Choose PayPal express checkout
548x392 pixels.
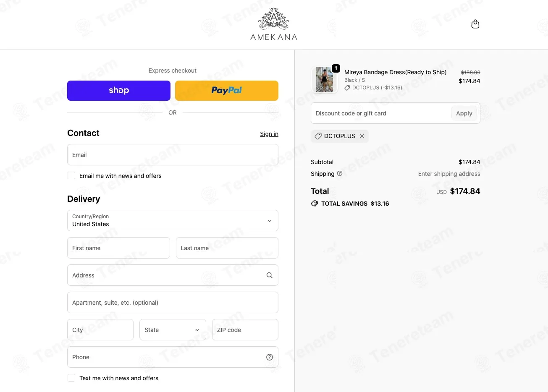pos(227,91)
